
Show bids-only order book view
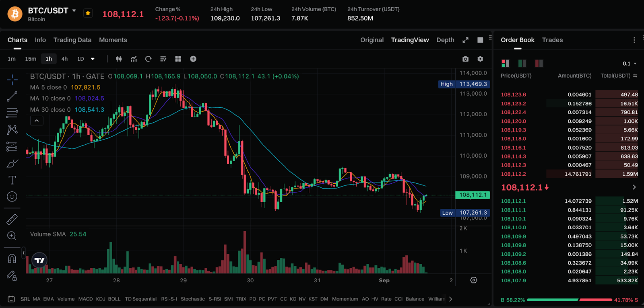tap(522, 63)
